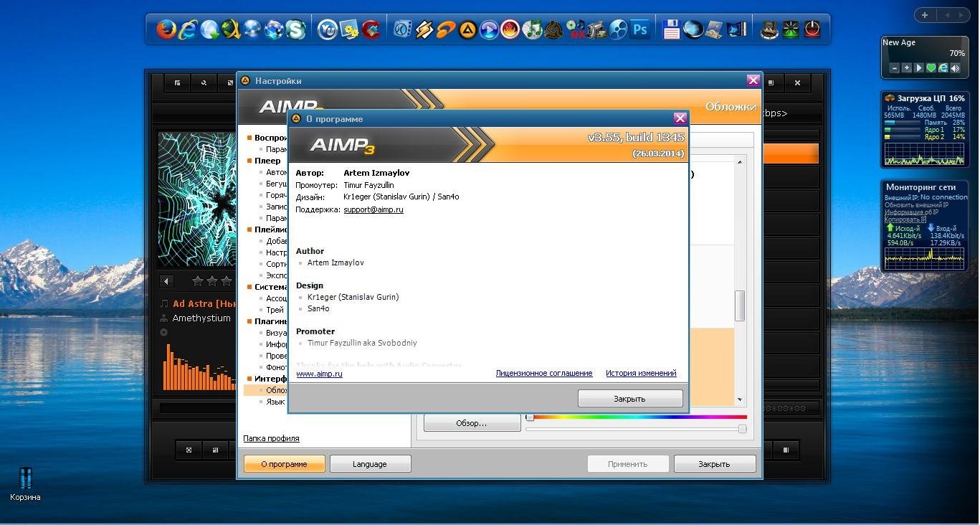Close About dialog with Закрыть button
Image resolution: width=980 pixels, height=525 pixels.
tap(630, 399)
